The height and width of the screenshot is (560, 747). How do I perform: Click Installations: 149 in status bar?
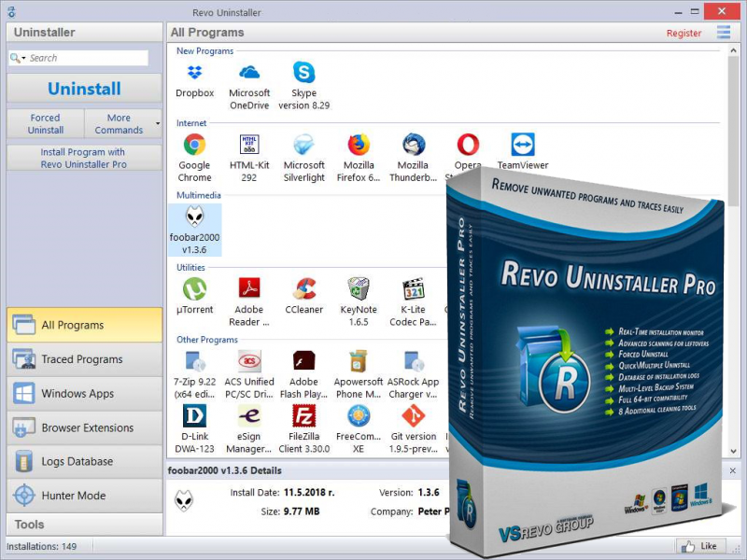click(41, 546)
